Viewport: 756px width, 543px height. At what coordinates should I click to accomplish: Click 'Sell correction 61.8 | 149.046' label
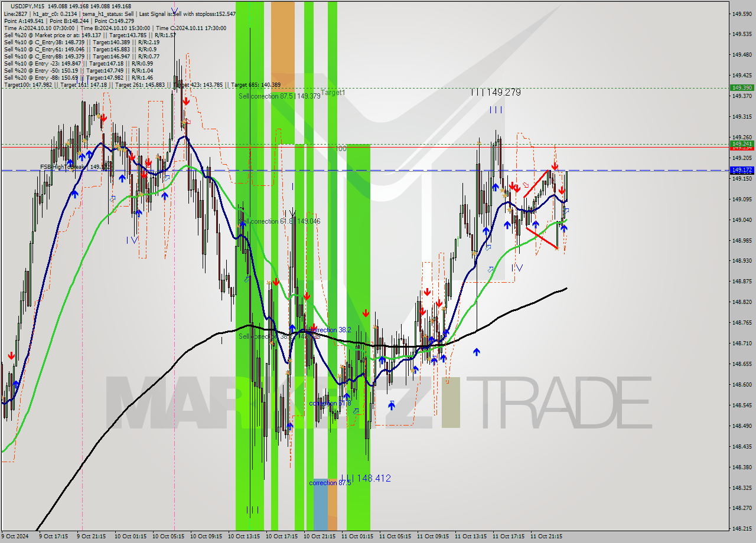point(281,221)
